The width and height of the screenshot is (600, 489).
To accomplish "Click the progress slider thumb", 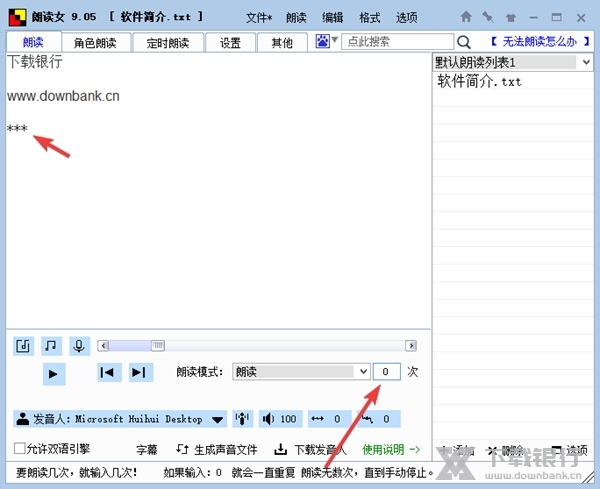I will 158,346.
